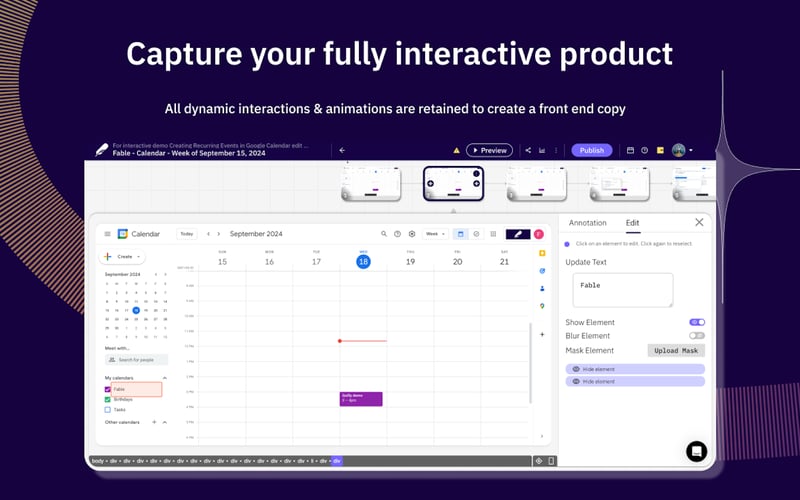Open Google Maps pin side panel icon
Viewport: 800px width, 500px height.
coord(542,306)
